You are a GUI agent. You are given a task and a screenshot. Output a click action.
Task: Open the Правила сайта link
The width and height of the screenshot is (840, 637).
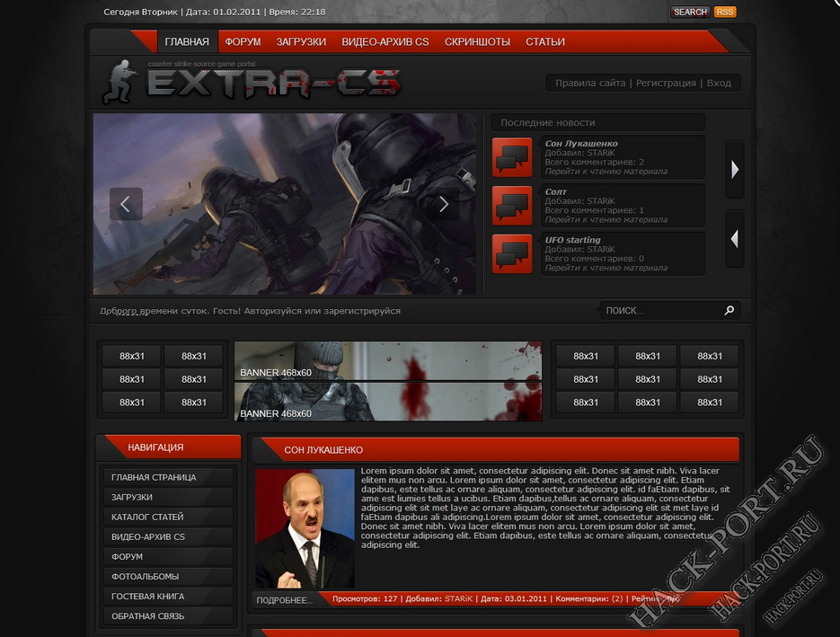coord(590,83)
